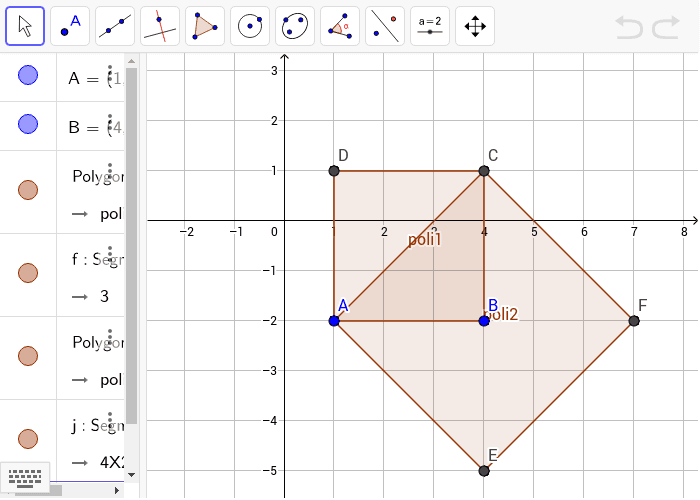Select point B on the graph
This screenshot has height=500, width=700.
[484, 321]
